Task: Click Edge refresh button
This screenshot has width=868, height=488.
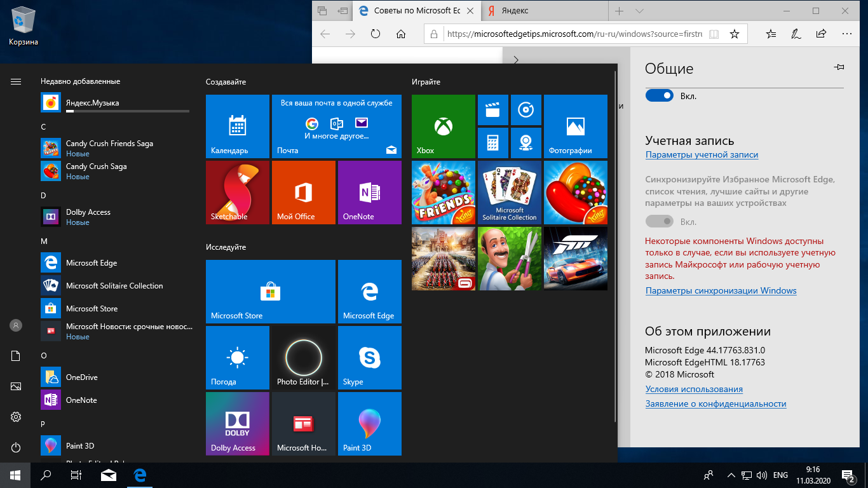Action: [376, 34]
